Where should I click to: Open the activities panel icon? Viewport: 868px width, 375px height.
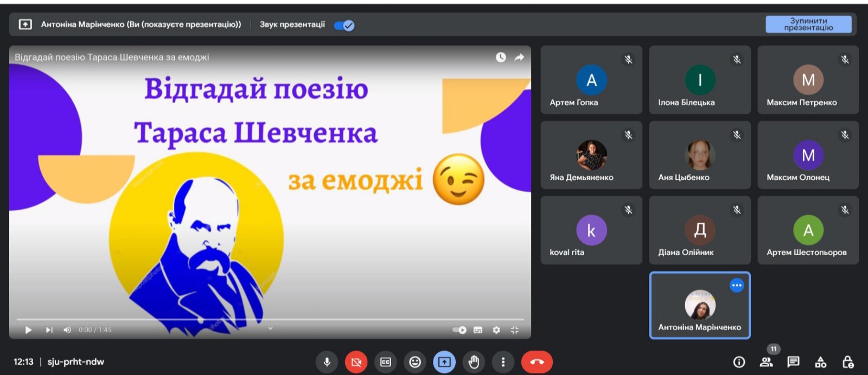tap(821, 362)
